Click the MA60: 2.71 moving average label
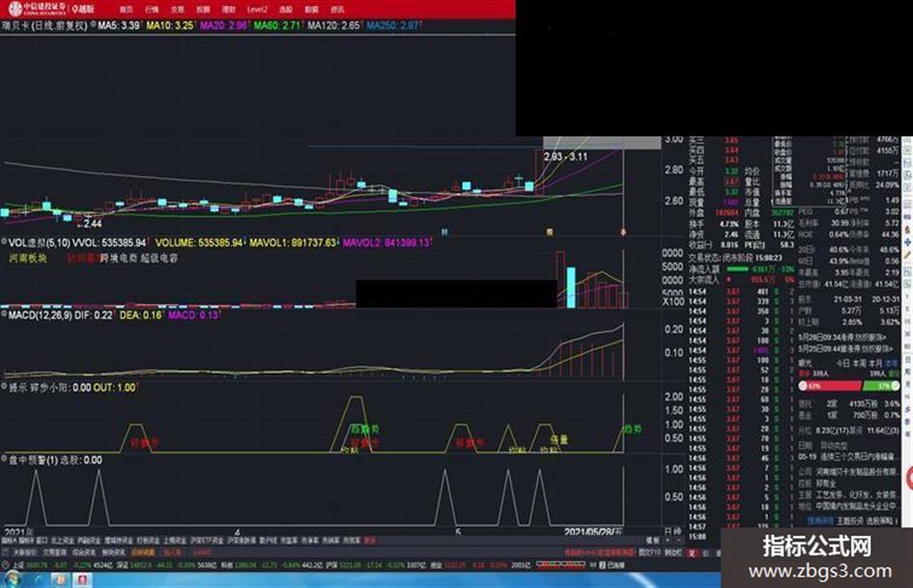This screenshot has width=913, height=588. (x=277, y=26)
